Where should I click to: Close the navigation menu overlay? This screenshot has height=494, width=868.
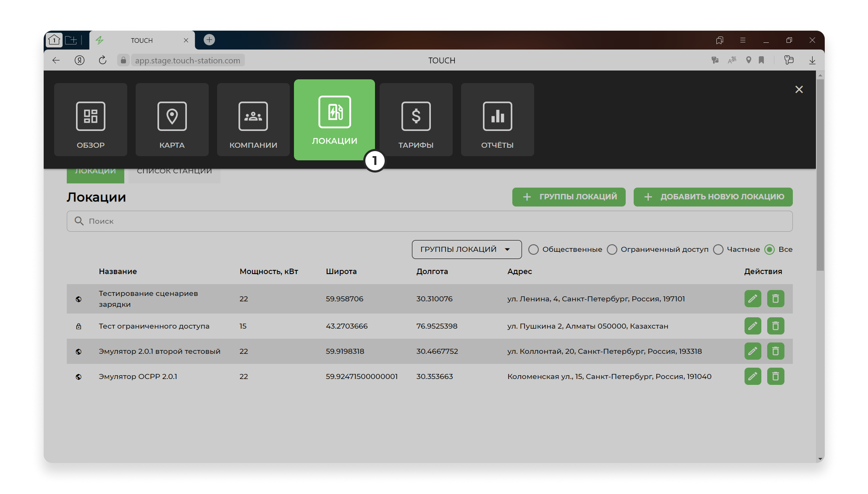tap(799, 89)
